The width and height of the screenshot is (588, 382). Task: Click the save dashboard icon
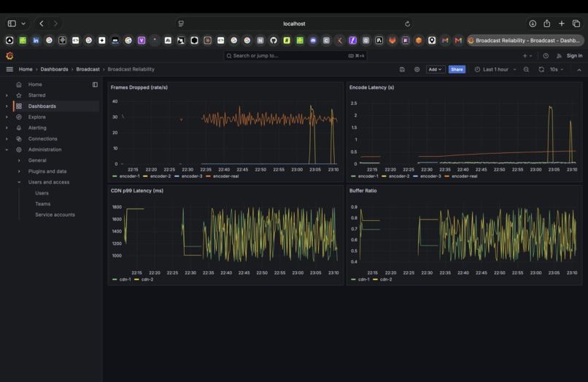point(402,69)
